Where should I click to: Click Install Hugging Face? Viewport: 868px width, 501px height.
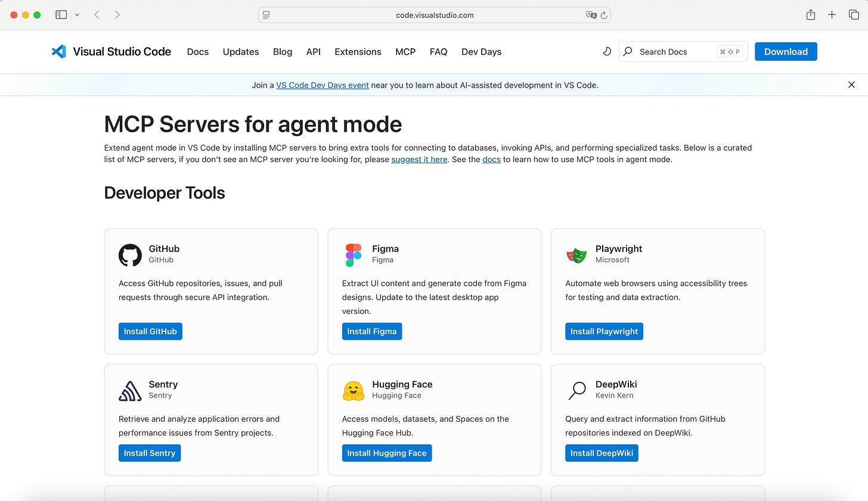click(x=387, y=453)
